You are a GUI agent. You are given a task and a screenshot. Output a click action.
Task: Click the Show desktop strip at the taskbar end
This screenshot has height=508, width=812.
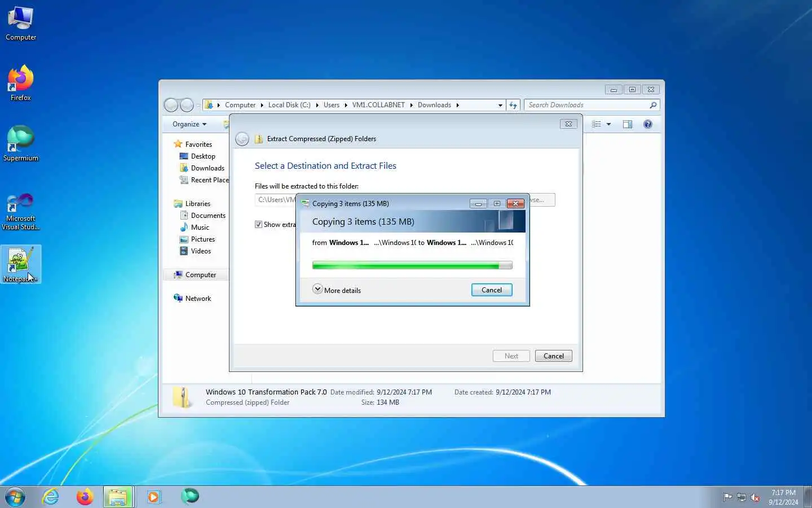point(807,497)
